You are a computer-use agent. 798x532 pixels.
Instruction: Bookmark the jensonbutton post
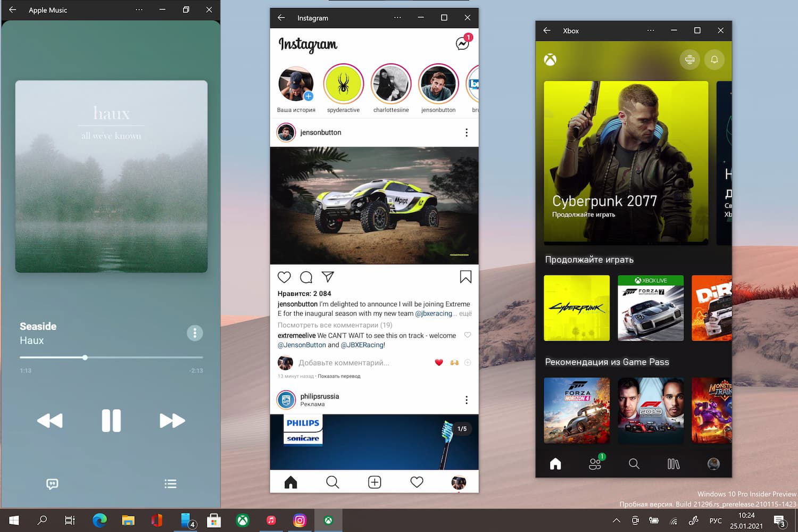click(465, 277)
